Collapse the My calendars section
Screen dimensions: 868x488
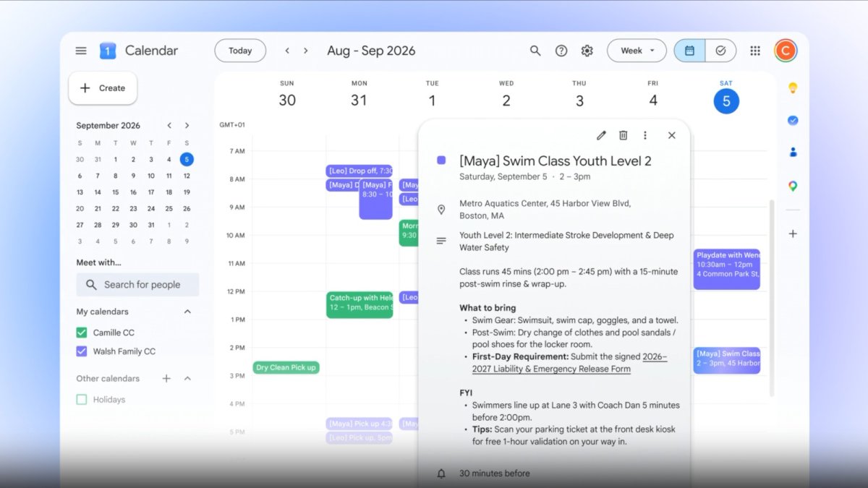(x=187, y=312)
